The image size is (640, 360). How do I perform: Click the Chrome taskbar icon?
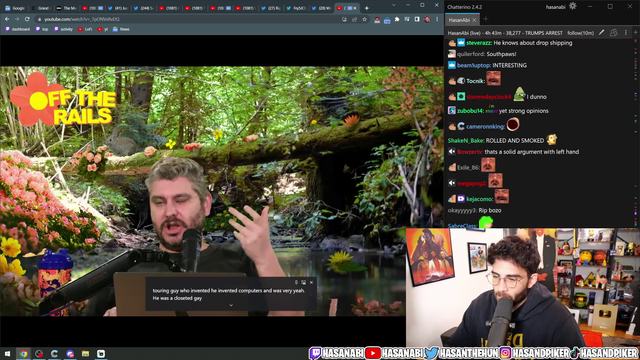[x=23, y=353]
